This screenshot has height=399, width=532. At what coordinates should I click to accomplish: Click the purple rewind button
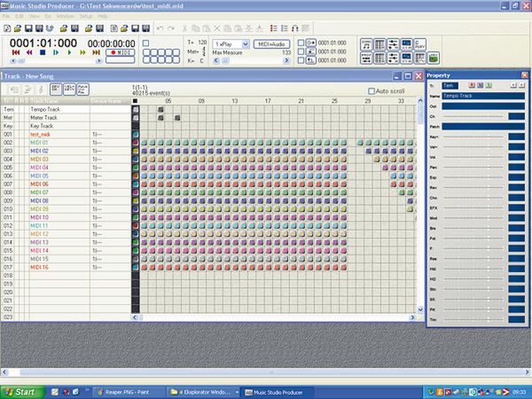pos(29,52)
